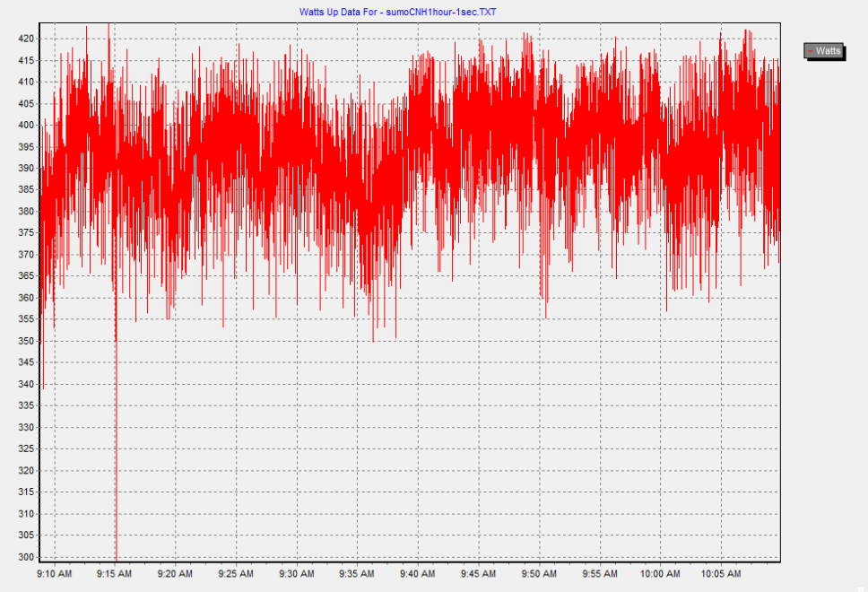Click the 405 value on the Y axis
The width and height of the screenshot is (868, 592).
pyautogui.click(x=26, y=103)
